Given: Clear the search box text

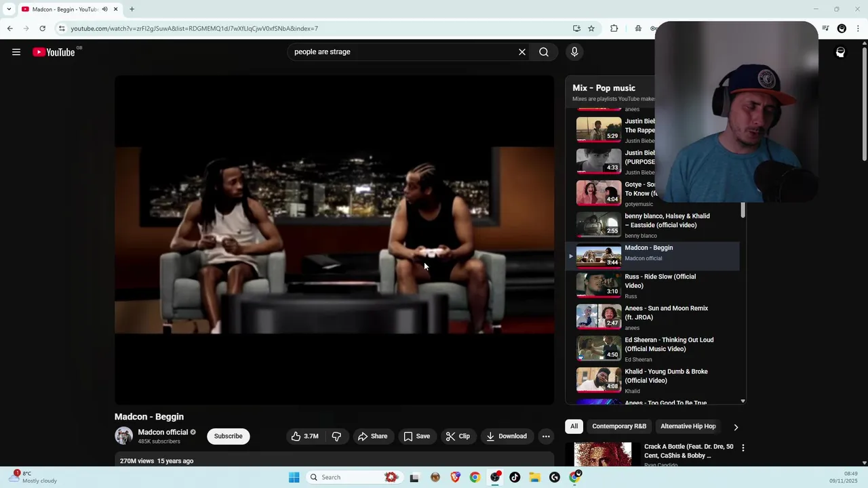Looking at the screenshot, I should click(x=522, y=52).
